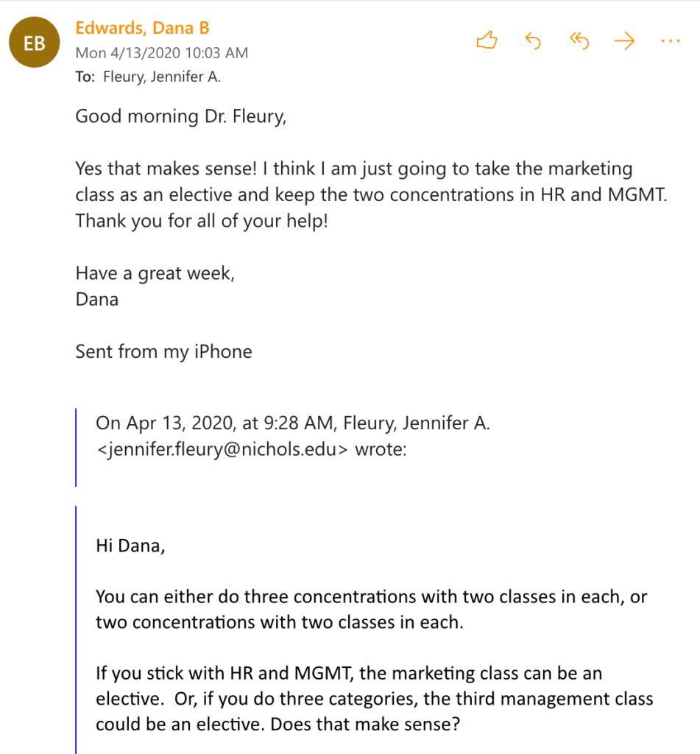The height and width of the screenshot is (754, 700).
Task: Open sender name Edwards, Dana B
Action: coord(142,28)
